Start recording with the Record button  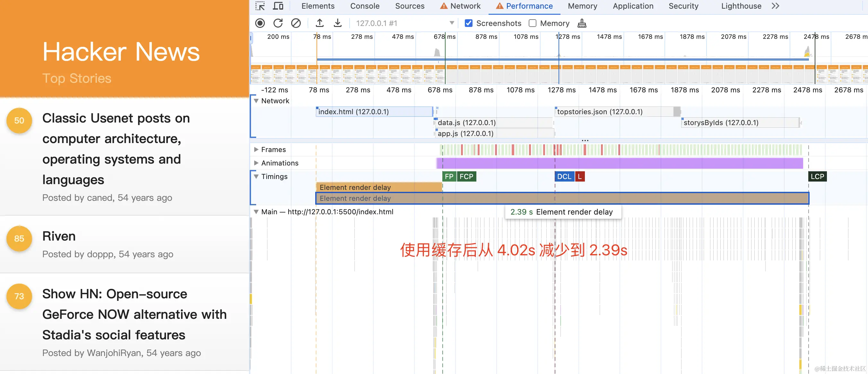point(260,23)
